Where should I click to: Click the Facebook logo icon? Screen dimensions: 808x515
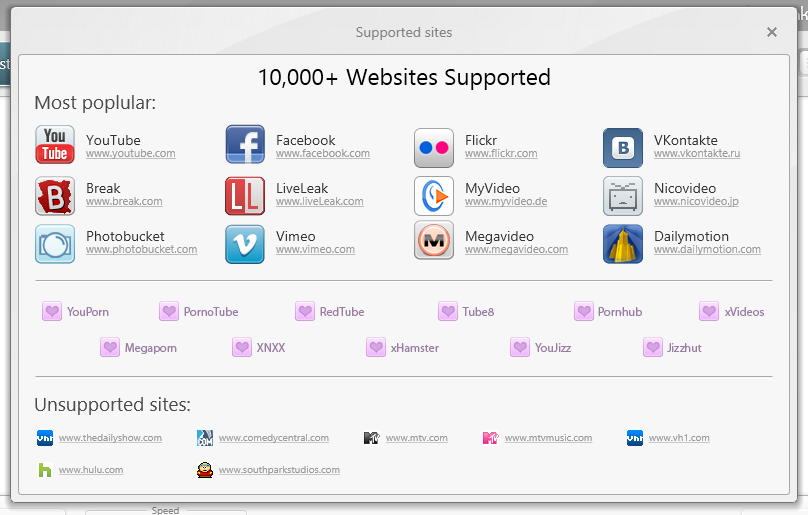(x=245, y=144)
